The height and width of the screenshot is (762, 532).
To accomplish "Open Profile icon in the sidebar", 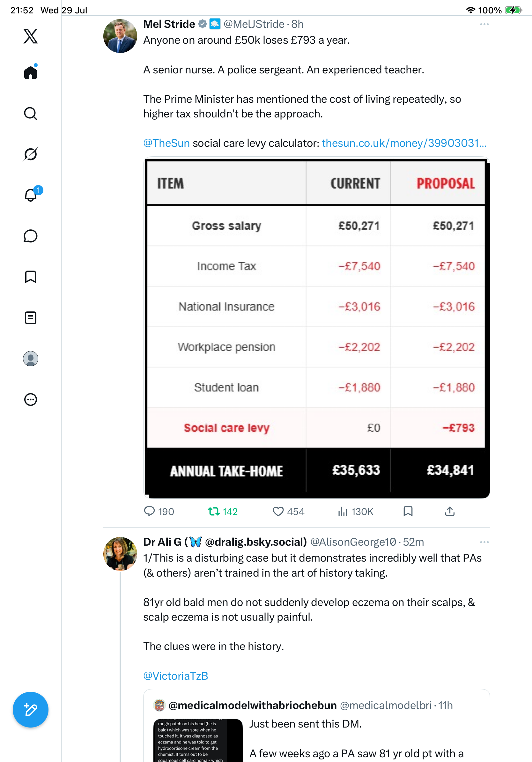I will [31, 359].
